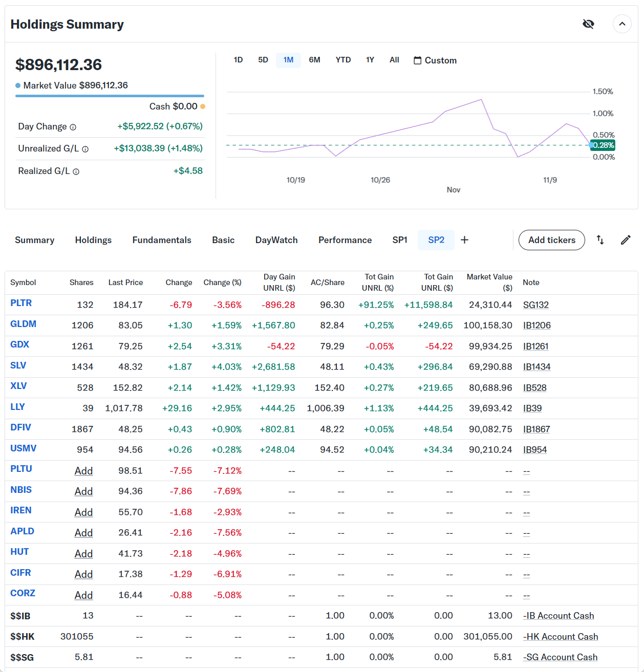
Task: Click the reorder sort arrows icon
Action: 600,240
